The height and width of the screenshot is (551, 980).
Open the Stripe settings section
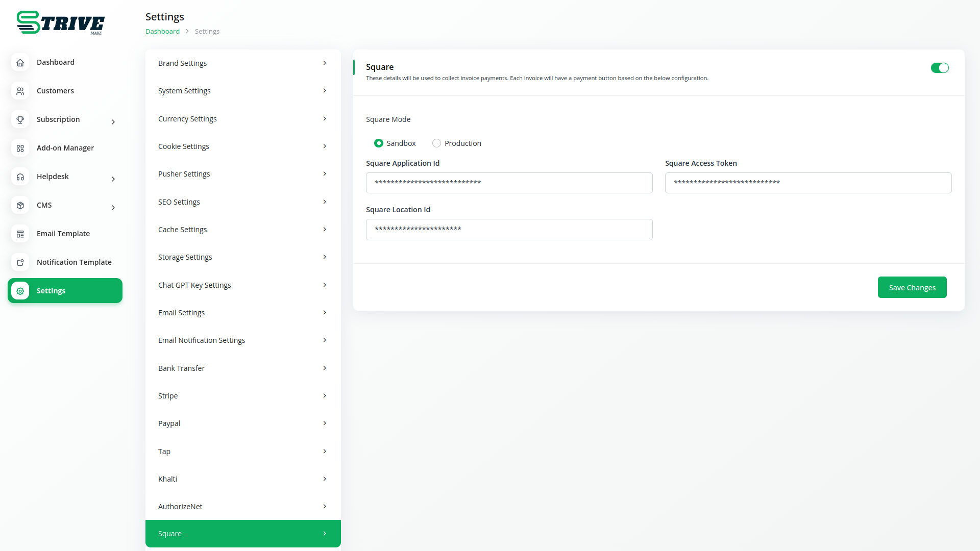(x=243, y=396)
